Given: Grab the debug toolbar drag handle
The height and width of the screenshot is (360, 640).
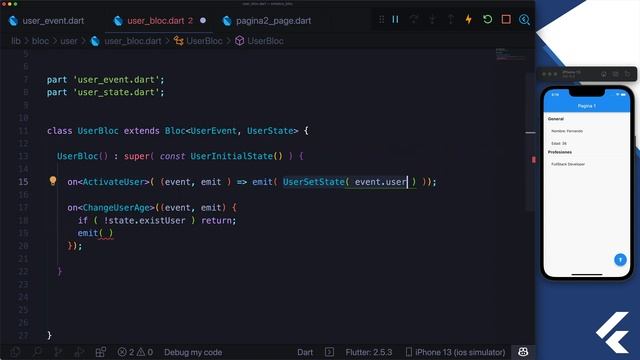Looking at the screenshot, I should [381, 20].
